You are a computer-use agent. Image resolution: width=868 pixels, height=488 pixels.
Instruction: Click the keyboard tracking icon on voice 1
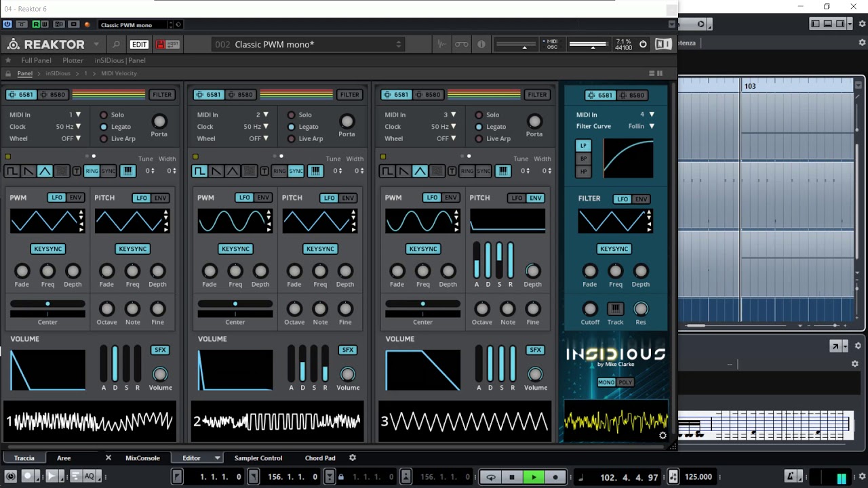pos(127,171)
